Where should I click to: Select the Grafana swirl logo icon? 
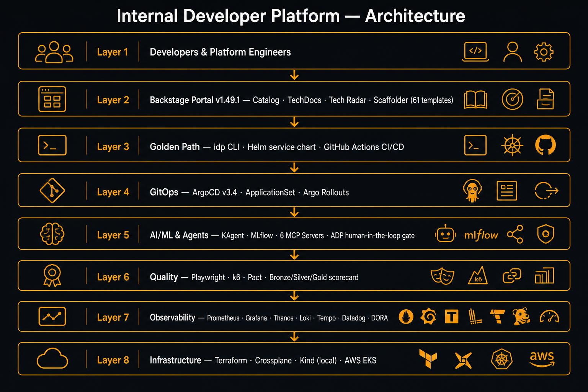click(x=428, y=317)
